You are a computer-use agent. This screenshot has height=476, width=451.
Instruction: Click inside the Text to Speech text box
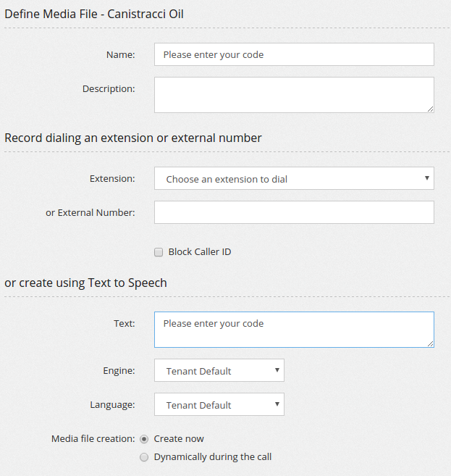pyautogui.click(x=294, y=330)
